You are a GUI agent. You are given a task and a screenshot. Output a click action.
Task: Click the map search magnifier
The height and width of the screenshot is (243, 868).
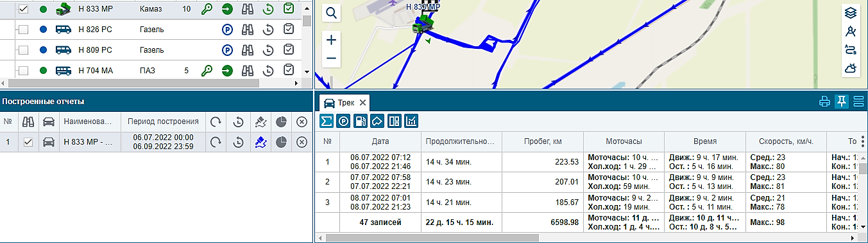coord(331,13)
